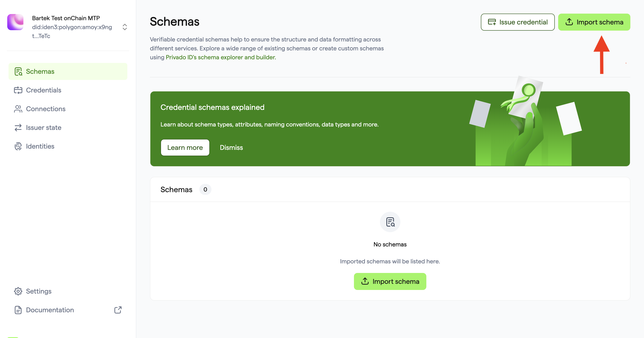Open the Bartek Test onChain MTP selector
644x338 pixels.
(68, 27)
